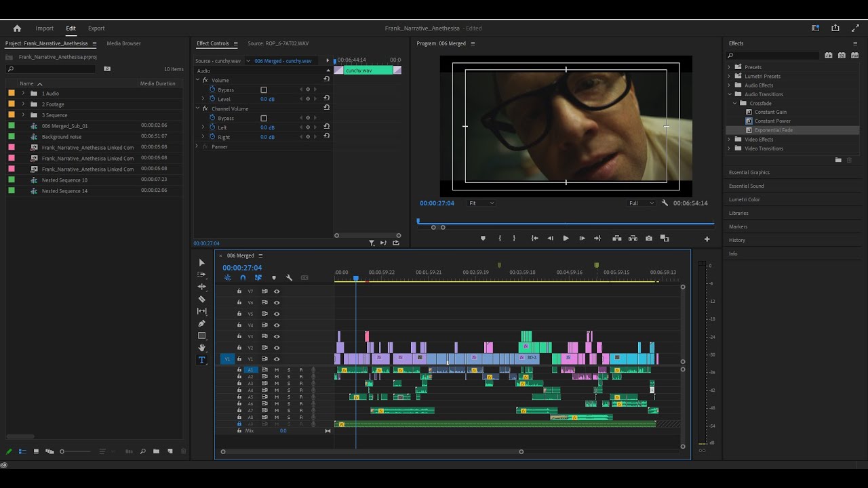This screenshot has height=488, width=868.
Task: Click the Lift button in Program monitor
Action: [x=617, y=239]
